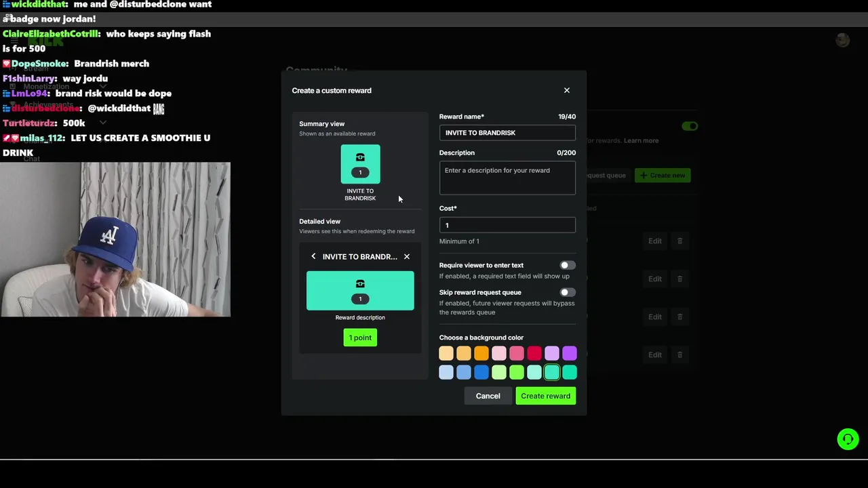Pick the light orange background color
This screenshot has height=488, width=868.
coord(464,353)
